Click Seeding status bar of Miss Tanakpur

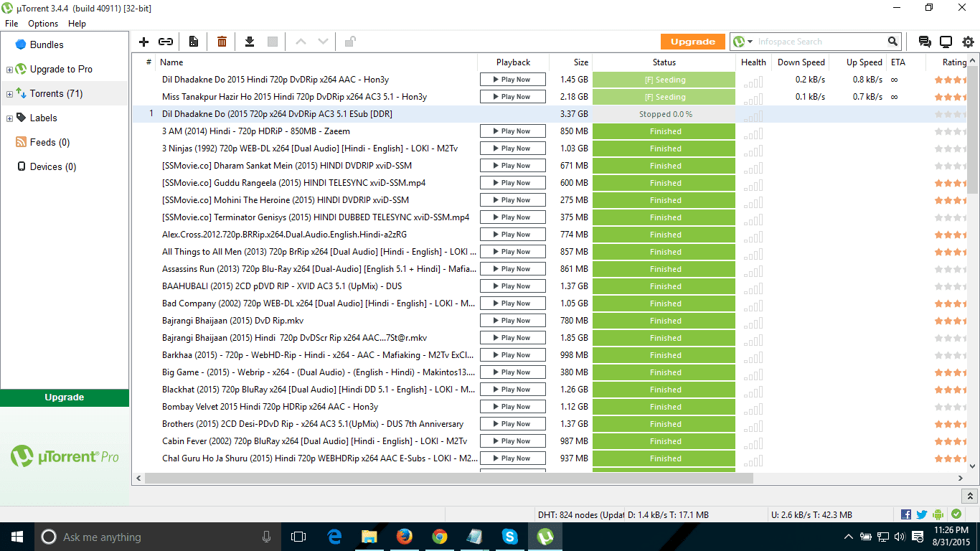pos(664,97)
